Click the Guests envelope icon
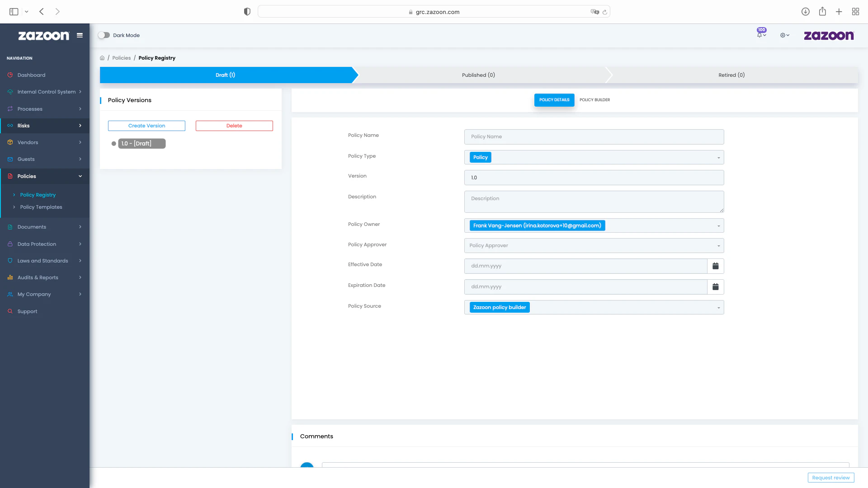 click(x=10, y=159)
